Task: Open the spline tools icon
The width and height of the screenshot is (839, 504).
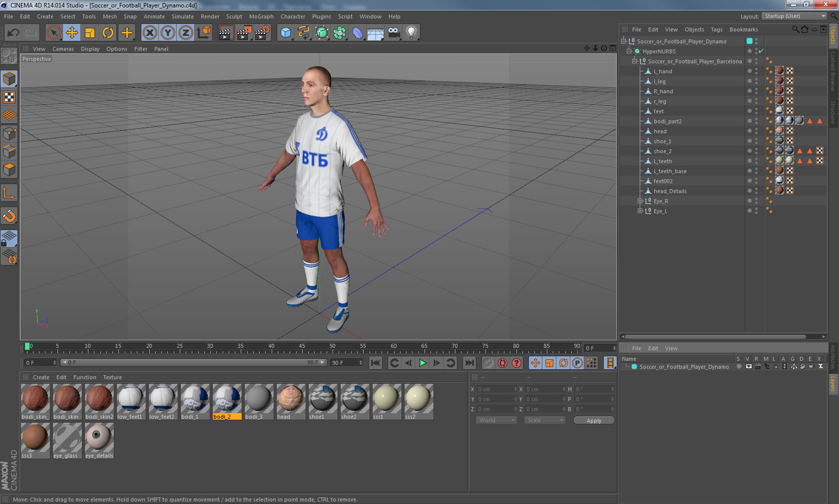Action: 304,33
